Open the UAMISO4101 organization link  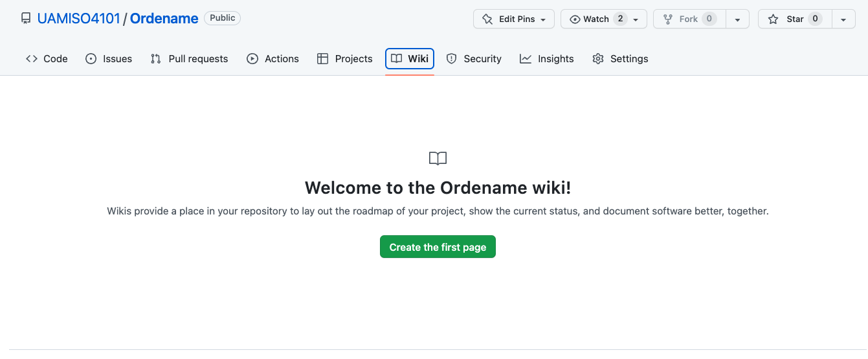79,19
